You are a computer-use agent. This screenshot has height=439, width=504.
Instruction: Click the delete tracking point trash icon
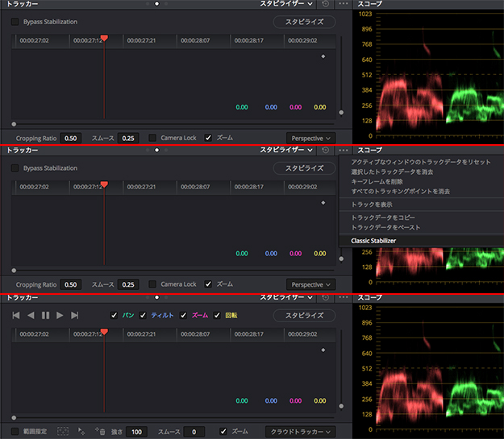[101, 432]
